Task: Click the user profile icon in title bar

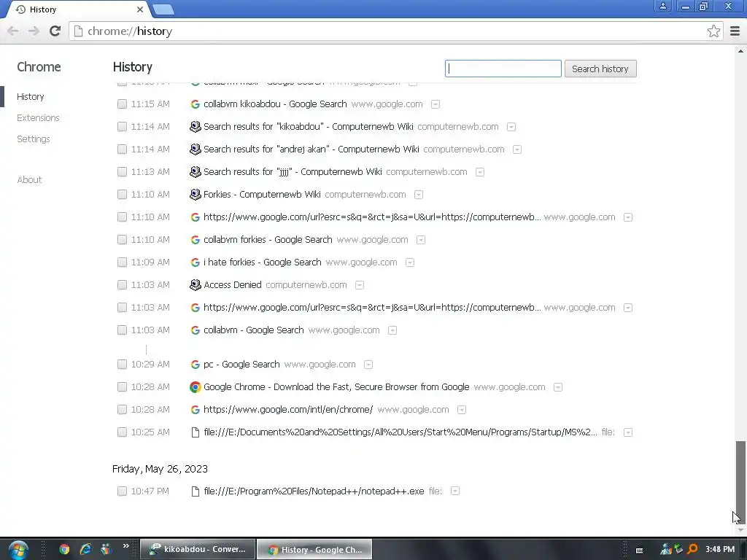Action: pyautogui.click(x=662, y=6)
